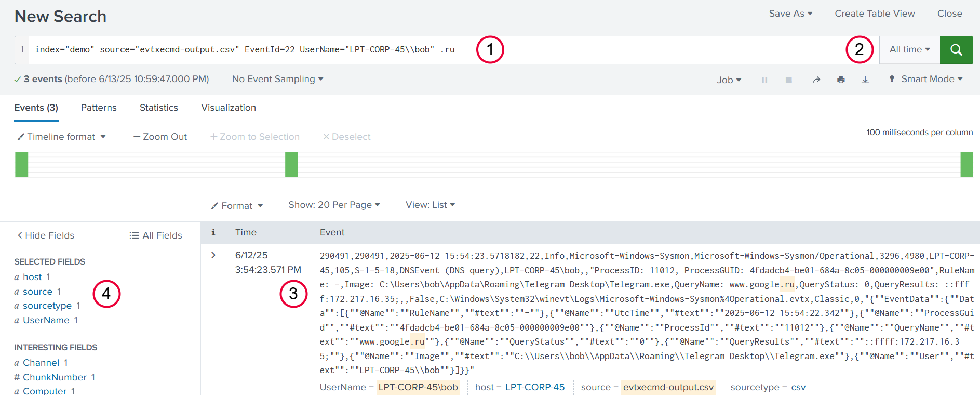Switch to the Statistics tab
Image resolution: width=980 pixels, height=395 pixels.
click(159, 108)
